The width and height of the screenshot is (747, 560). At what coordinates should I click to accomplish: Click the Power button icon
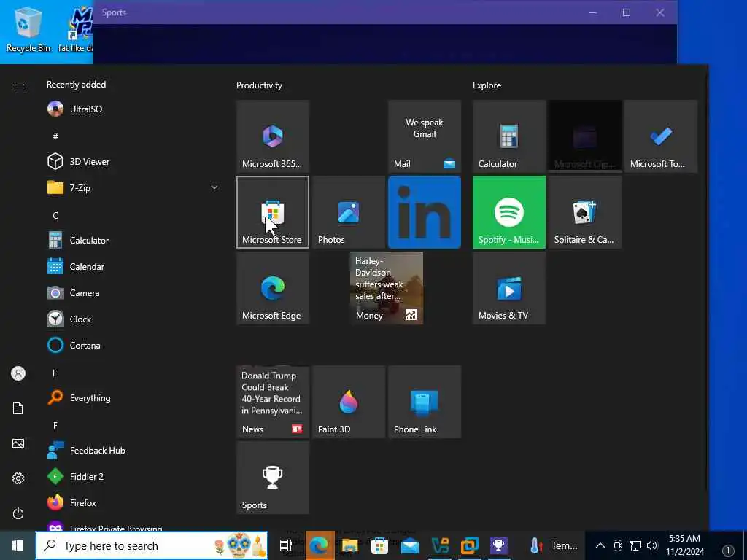(18, 513)
